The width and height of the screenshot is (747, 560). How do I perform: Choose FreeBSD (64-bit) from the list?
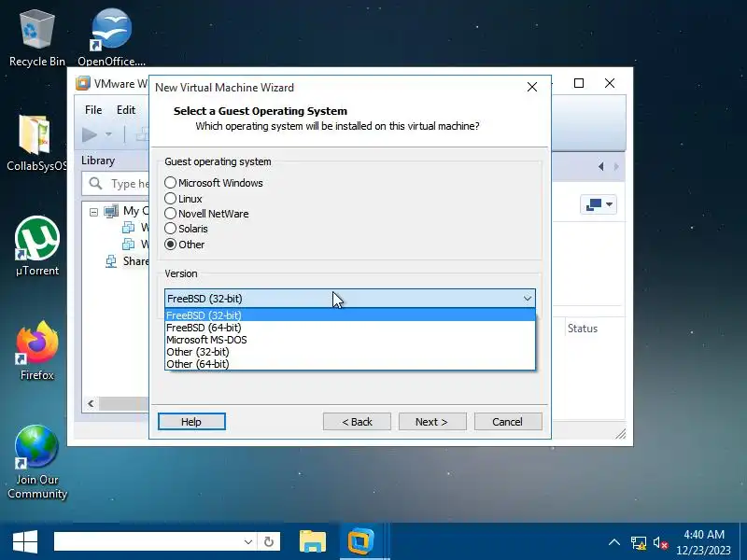(x=349, y=328)
